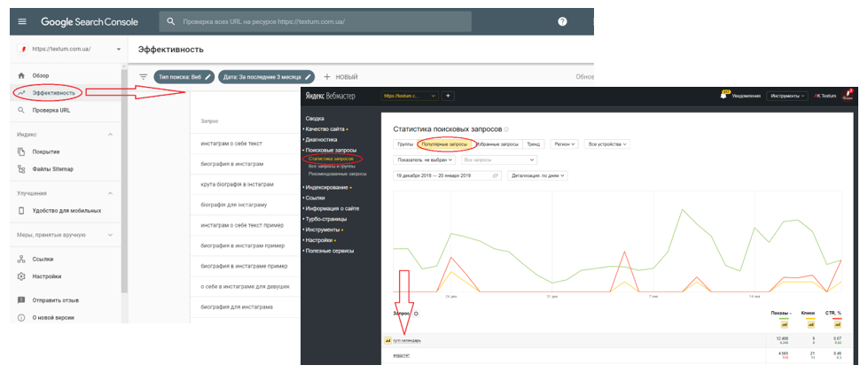Open Рекомендованные запросы submenu item
The height and width of the screenshot is (373, 868).
(338, 174)
